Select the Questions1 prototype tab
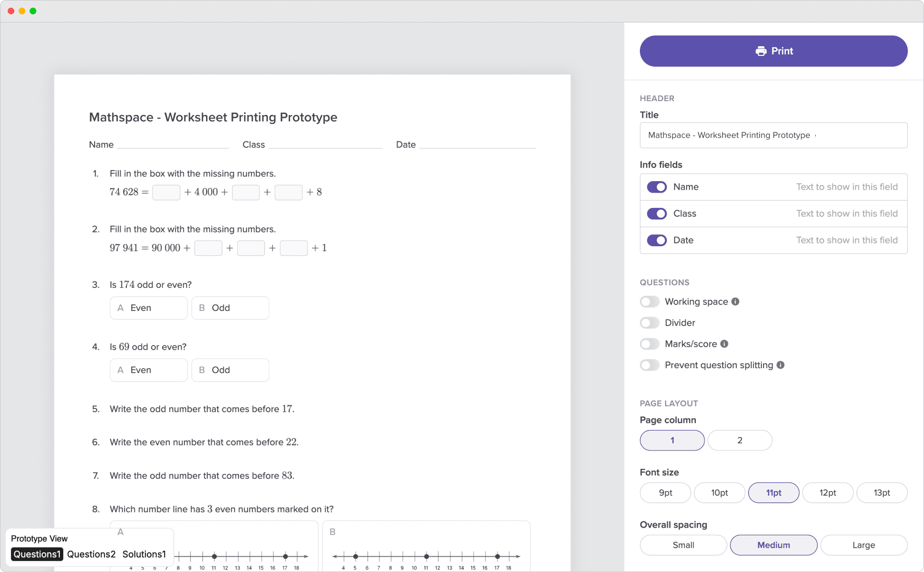Image resolution: width=924 pixels, height=572 pixels. [x=36, y=554]
